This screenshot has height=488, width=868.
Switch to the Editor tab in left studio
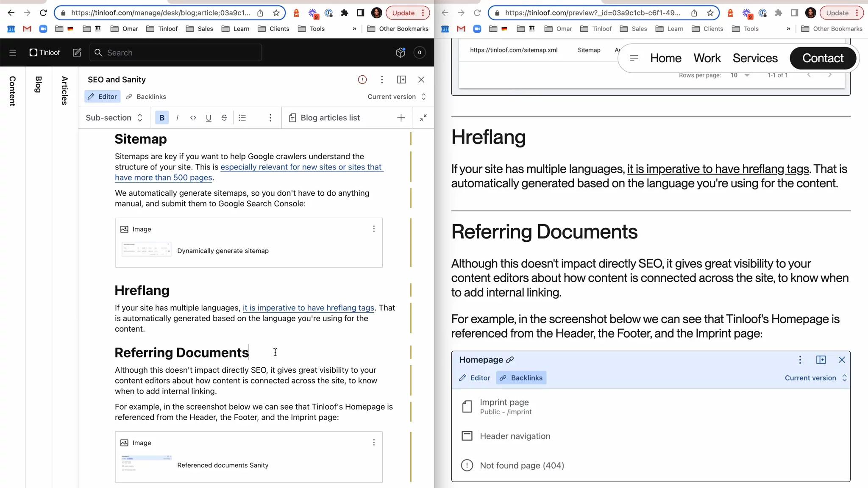click(x=102, y=97)
